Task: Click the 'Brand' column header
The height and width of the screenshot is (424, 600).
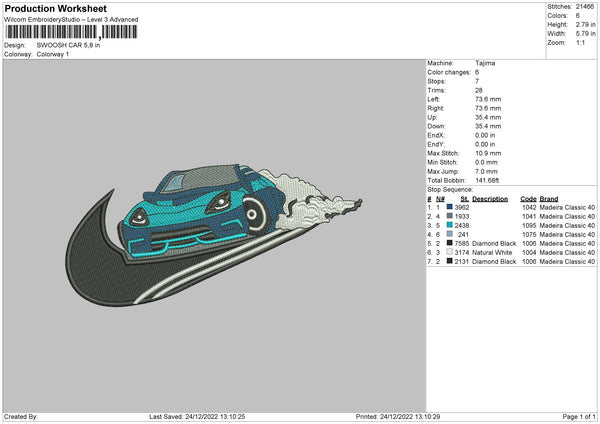Action: click(x=549, y=199)
